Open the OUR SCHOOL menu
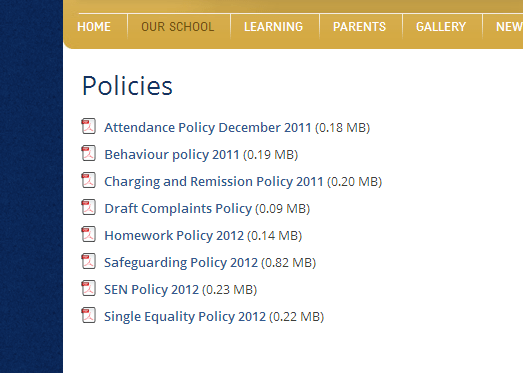Image resolution: width=523 pixels, height=373 pixels. 178,27
